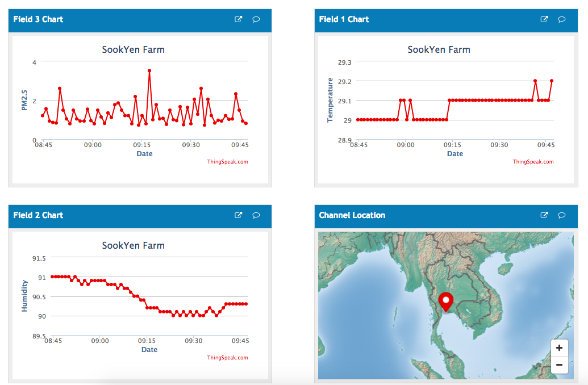Open the ThingSpeak.com link under the Temperature chart
This screenshot has height=385, width=588.
tap(533, 161)
